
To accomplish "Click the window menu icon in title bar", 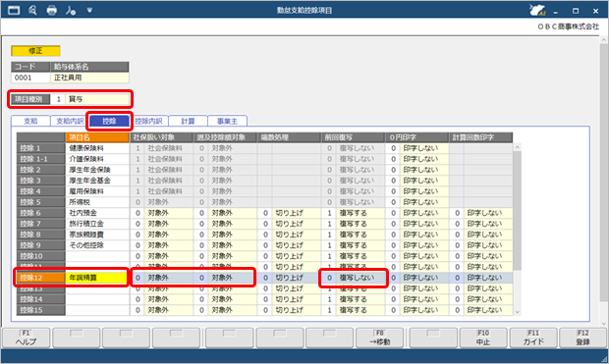I will click(14, 10).
